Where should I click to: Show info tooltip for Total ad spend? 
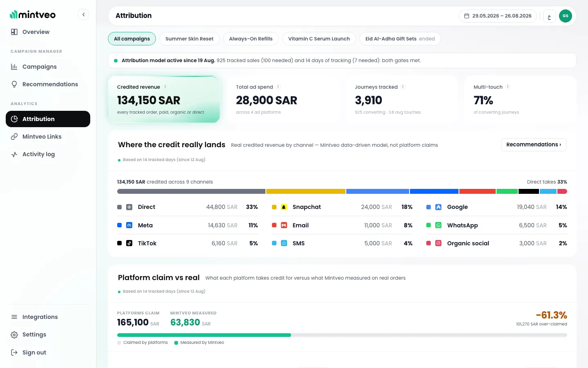click(x=278, y=87)
